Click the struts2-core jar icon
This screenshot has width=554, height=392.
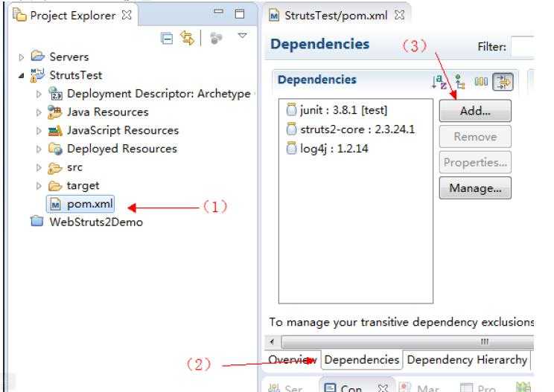291,129
